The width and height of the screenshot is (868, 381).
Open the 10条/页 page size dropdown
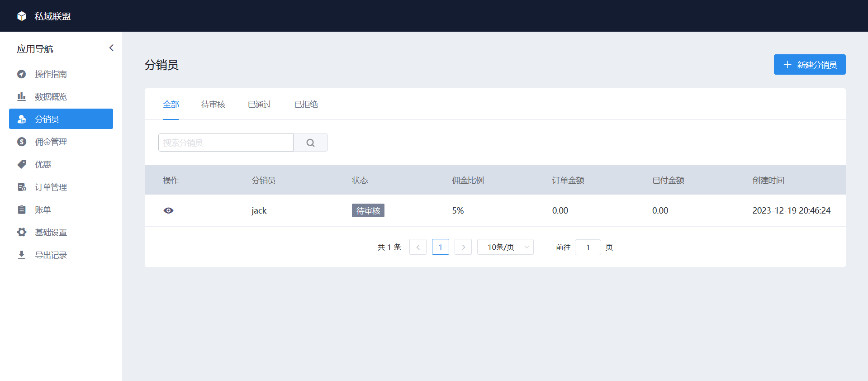pos(505,247)
